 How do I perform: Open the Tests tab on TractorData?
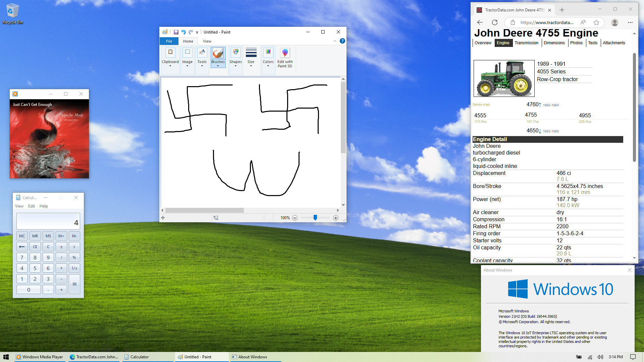pyautogui.click(x=593, y=43)
